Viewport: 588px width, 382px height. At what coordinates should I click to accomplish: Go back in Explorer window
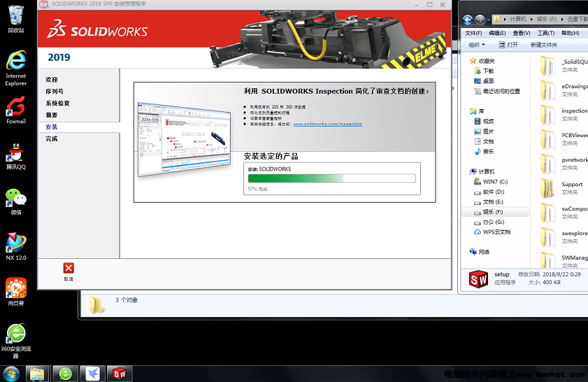click(468, 20)
